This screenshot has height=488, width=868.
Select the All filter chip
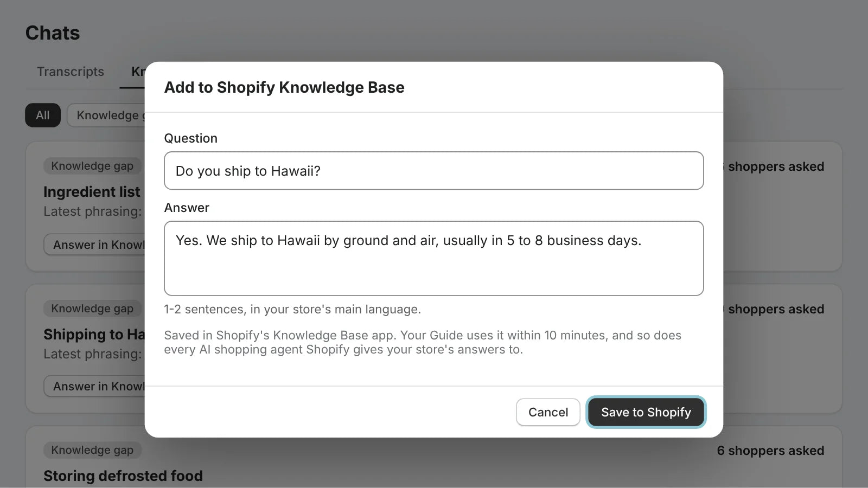(x=43, y=115)
